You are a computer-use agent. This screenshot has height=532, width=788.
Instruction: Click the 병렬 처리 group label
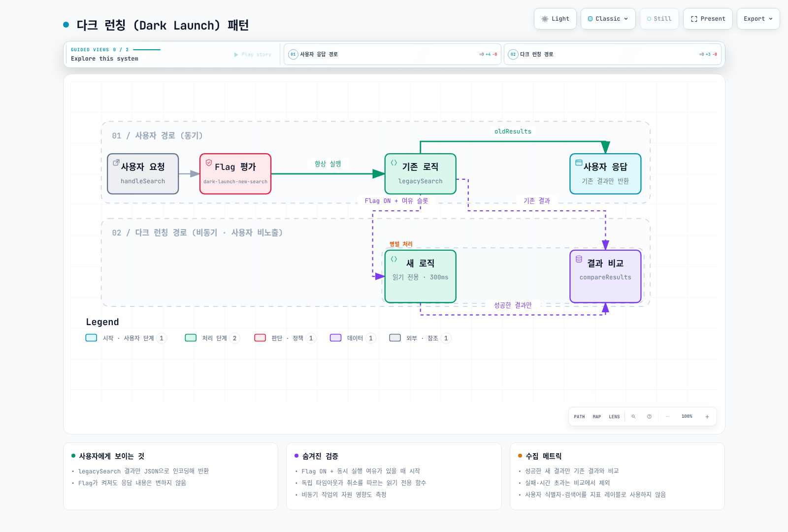pyautogui.click(x=401, y=244)
